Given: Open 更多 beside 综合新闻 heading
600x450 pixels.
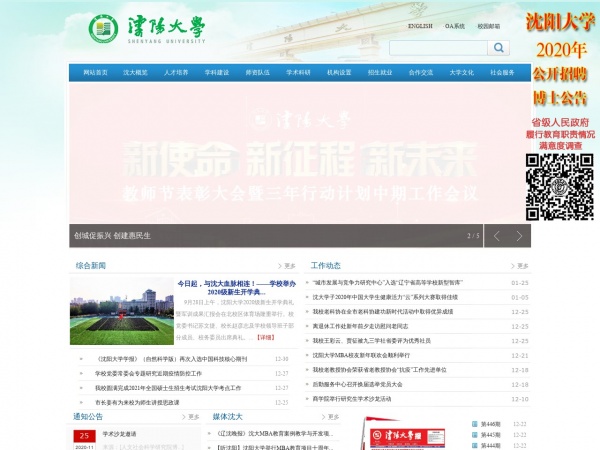Looking at the screenshot, I should (x=287, y=266).
